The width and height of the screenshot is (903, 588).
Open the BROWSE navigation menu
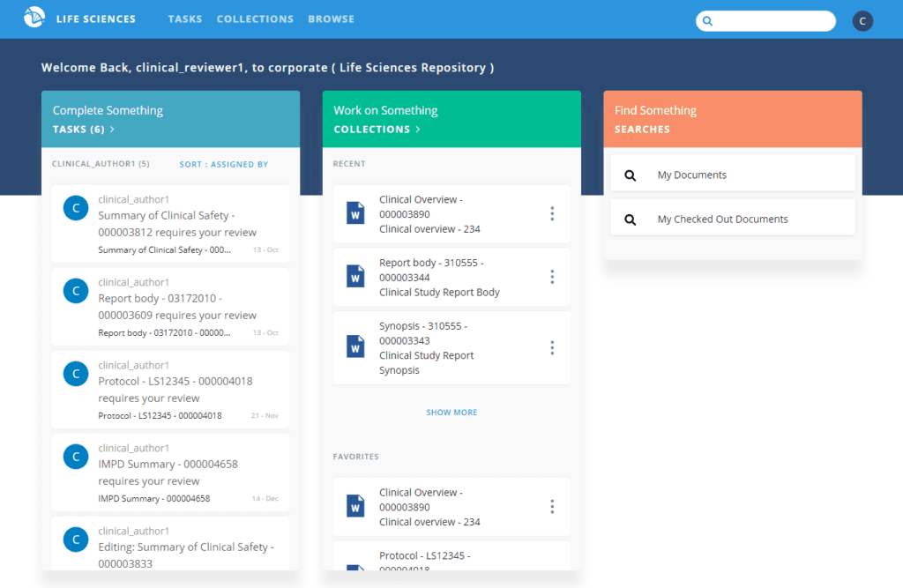click(x=331, y=19)
